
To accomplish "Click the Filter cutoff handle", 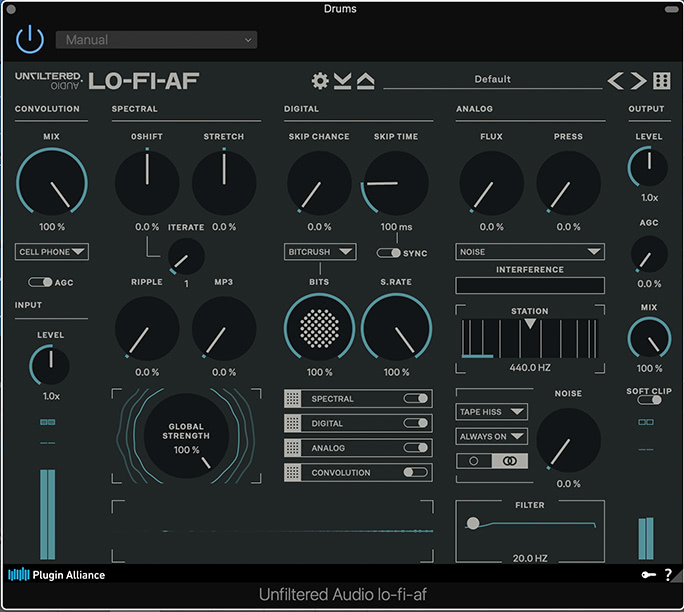I will 473,523.
